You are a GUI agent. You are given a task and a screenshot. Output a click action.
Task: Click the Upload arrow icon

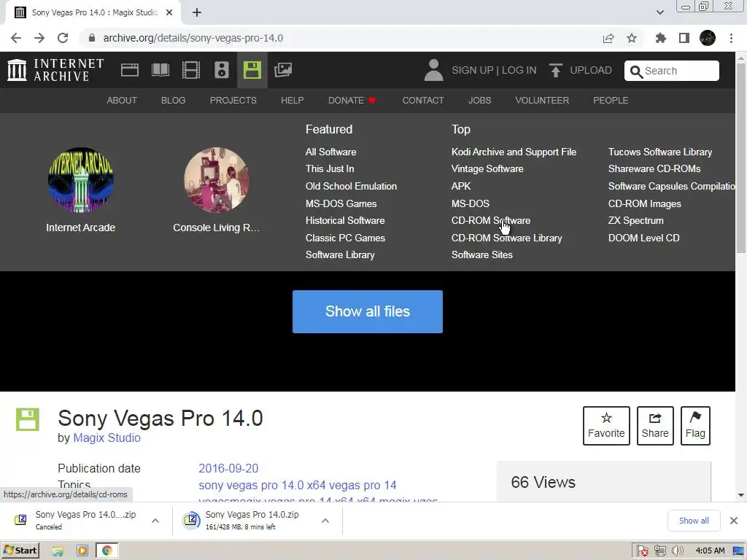[555, 70]
